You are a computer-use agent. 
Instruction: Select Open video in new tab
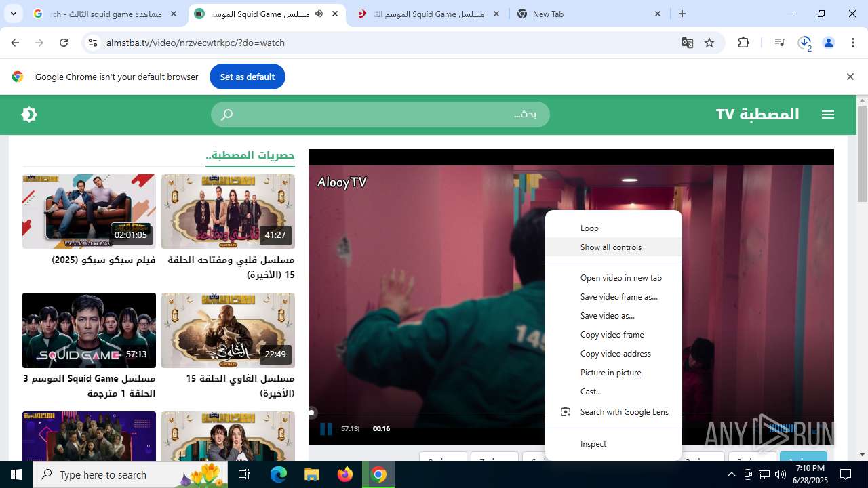614,278
